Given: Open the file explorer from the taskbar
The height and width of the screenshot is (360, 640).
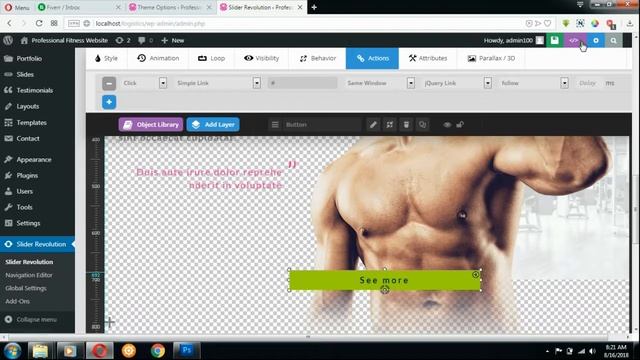Looking at the screenshot, I should point(40,350).
